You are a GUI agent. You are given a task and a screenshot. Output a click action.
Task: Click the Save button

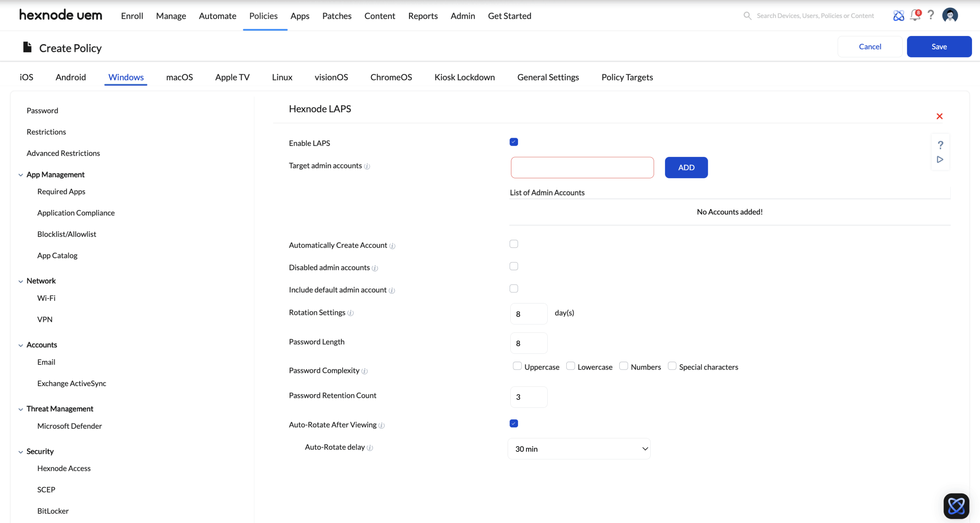coord(939,47)
